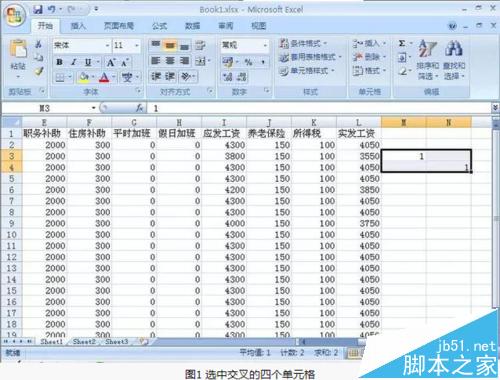Screen dimensions: 500x380
Task: Click cell with 3800 in row 3
Action: coord(224,156)
